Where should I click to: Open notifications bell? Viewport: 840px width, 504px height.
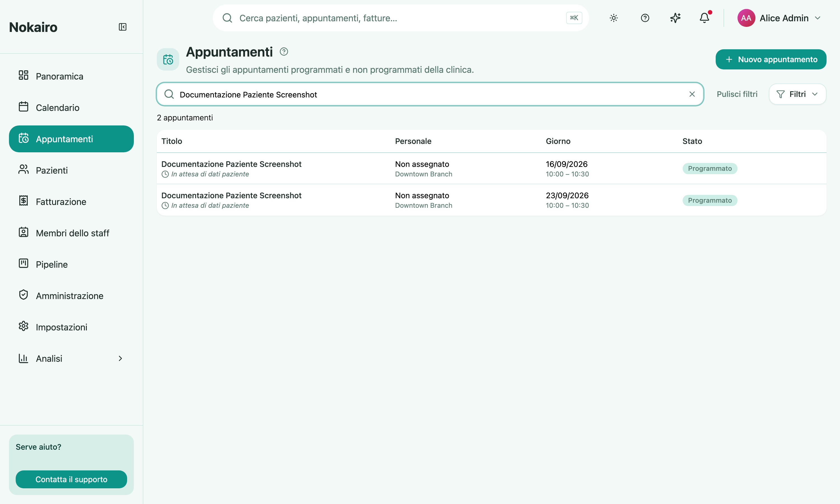(x=704, y=18)
